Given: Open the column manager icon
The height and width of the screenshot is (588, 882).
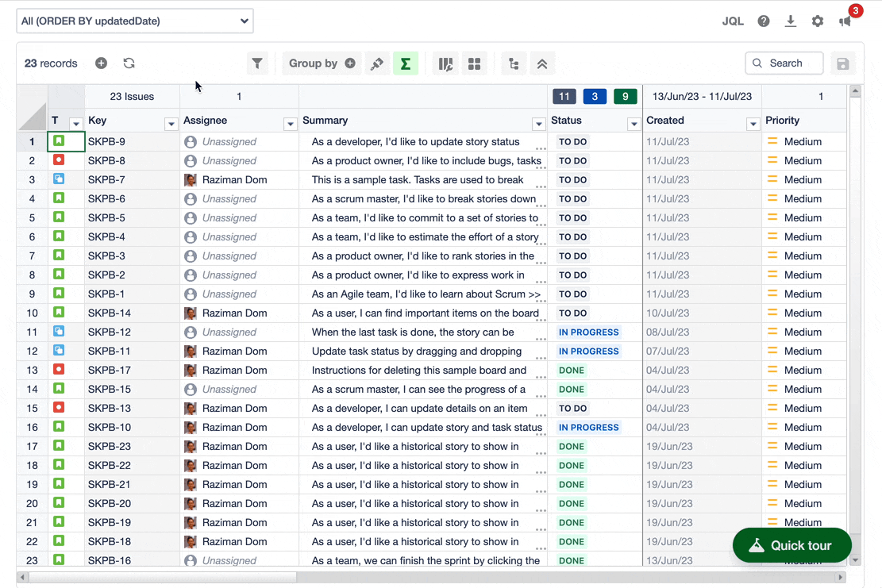Looking at the screenshot, I should (445, 63).
